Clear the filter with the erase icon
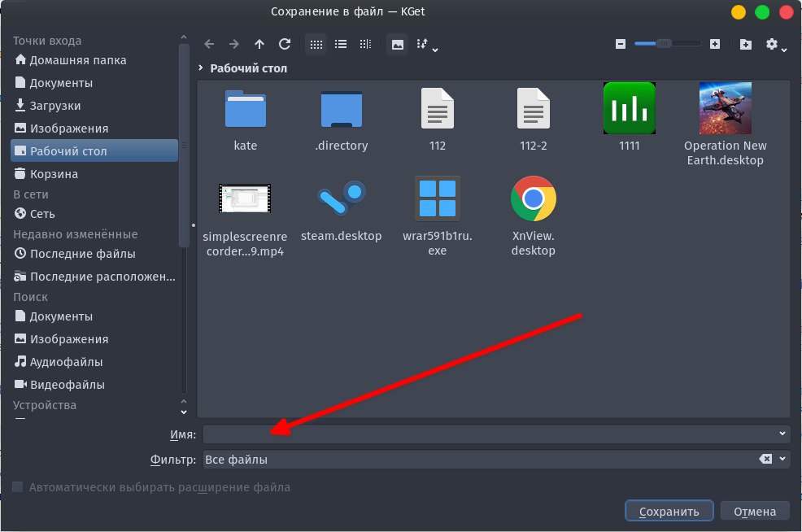The image size is (802, 532). [765, 459]
